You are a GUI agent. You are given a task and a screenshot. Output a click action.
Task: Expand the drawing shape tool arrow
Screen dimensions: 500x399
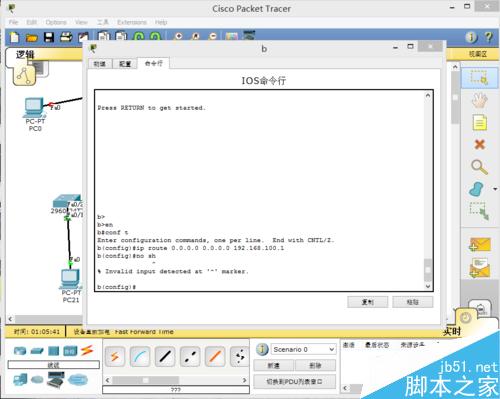pyautogui.click(x=495, y=189)
